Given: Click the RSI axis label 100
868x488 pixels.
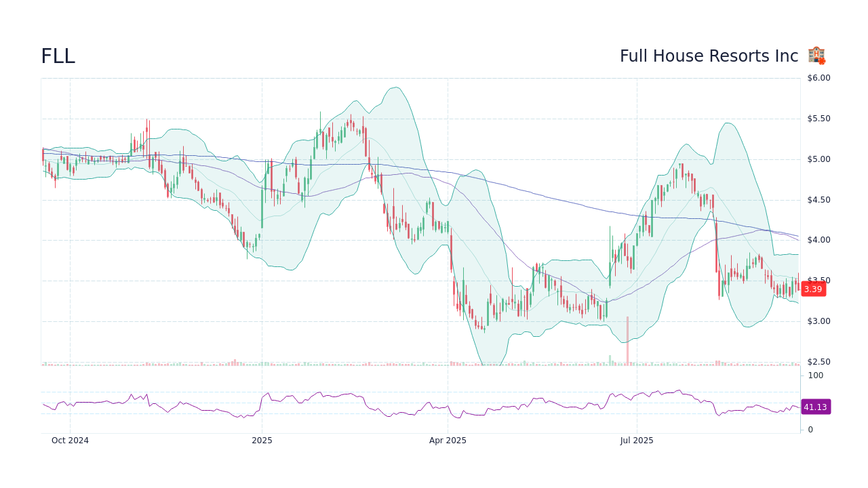Looking at the screenshot, I should (x=815, y=375).
